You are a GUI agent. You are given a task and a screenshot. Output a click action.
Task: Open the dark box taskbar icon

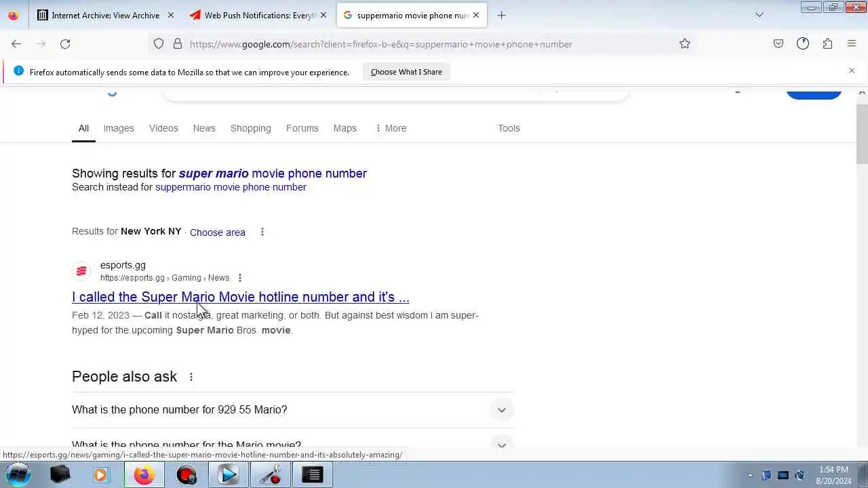60,474
